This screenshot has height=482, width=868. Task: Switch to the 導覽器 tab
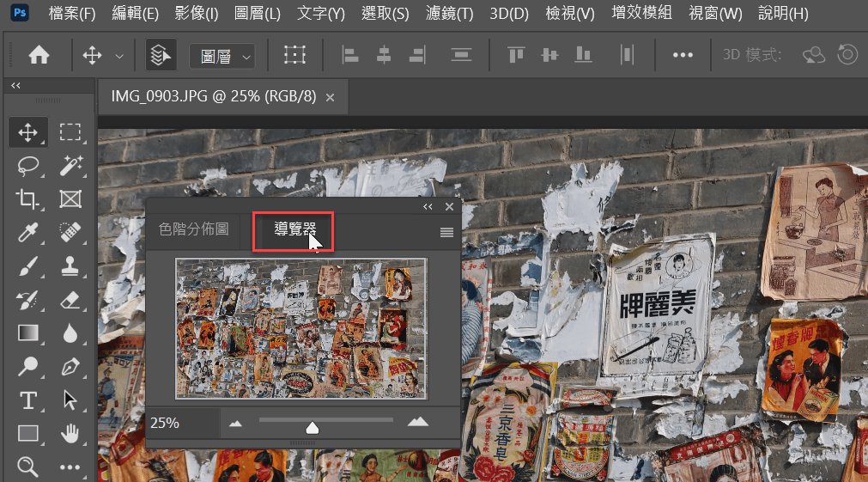pyautogui.click(x=295, y=229)
